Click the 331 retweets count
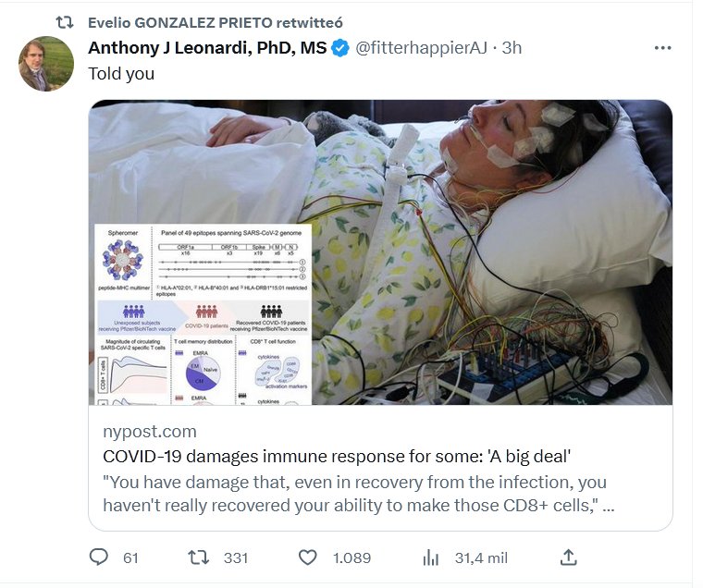The height and width of the screenshot is (588, 703). point(236,557)
